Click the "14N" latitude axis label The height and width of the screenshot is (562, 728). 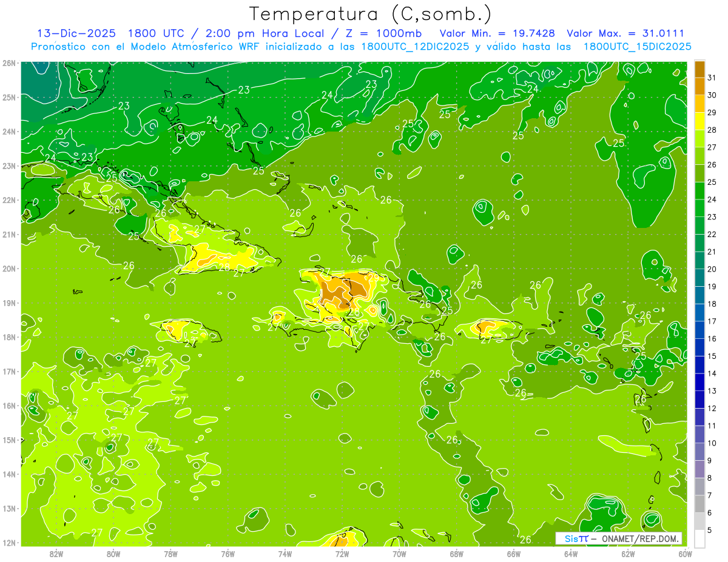pos(9,474)
